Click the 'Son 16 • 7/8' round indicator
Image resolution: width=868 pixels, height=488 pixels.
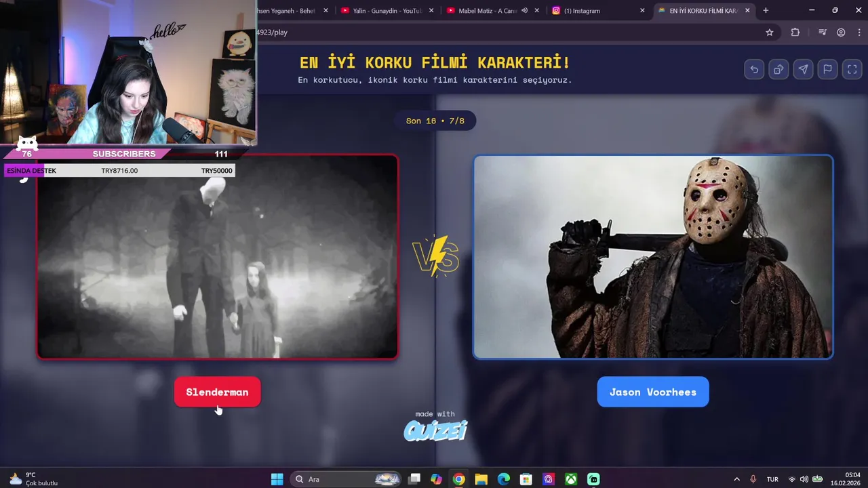tap(435, 121)
